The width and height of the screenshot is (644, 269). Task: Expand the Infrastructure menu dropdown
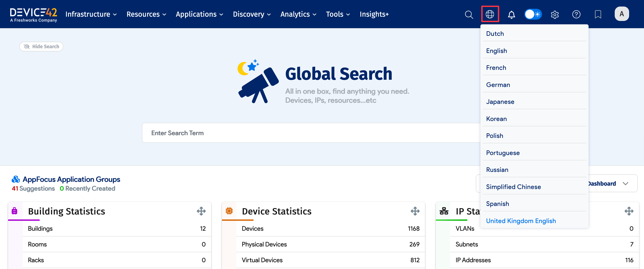tap(91, 14)
